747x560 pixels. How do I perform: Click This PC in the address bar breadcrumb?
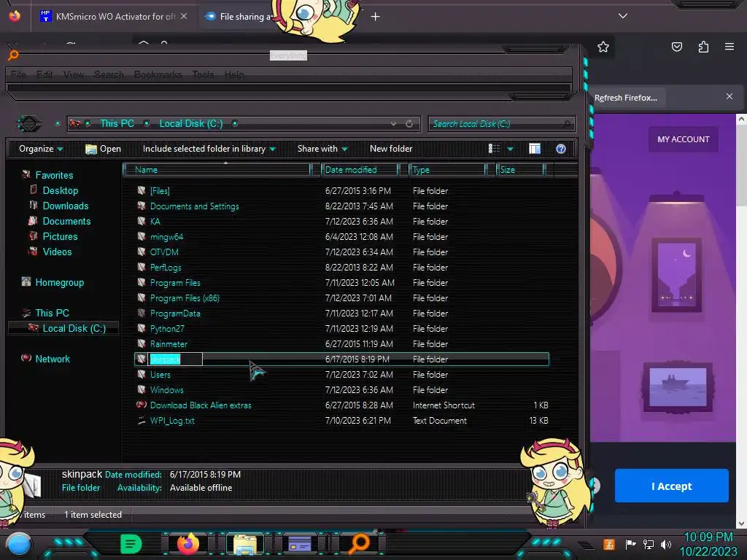117,124
